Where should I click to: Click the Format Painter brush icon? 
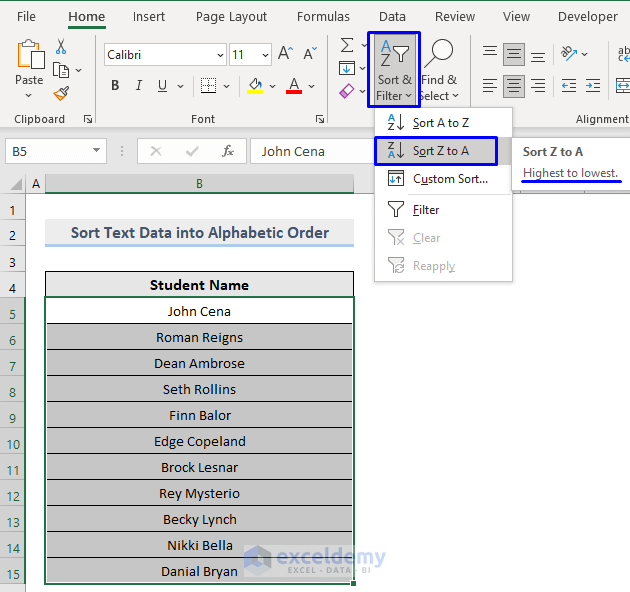coord(61,93)
